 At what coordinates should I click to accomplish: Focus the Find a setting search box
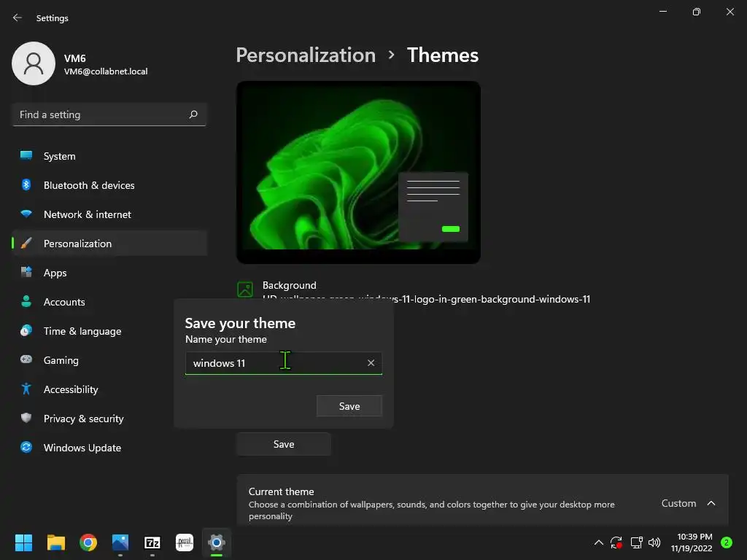[x=109, y=114]
